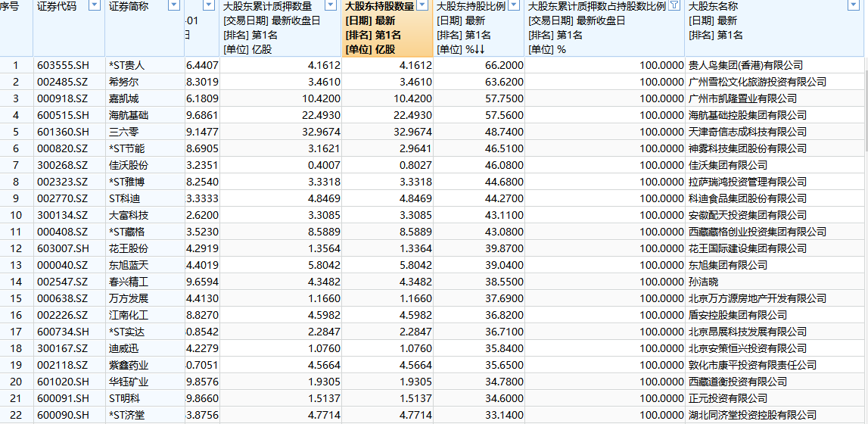Click the holding ratio value 48.7400

click(x=505, y=132)
